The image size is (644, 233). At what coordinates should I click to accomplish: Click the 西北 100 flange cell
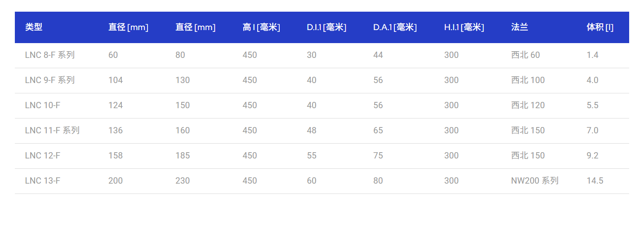click(528, 80)
